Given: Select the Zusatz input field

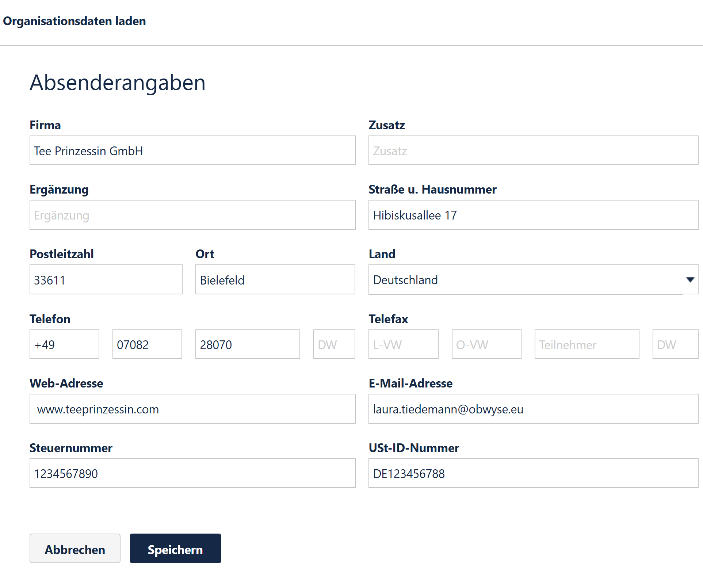Looking at the screenshot, I should 533,150.
